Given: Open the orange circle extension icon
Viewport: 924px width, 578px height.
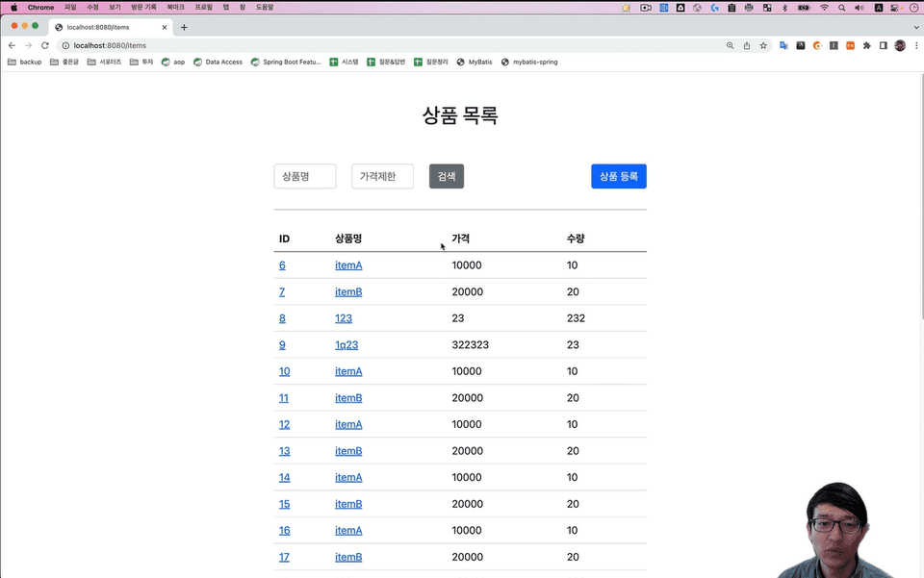Looking at the screenshot, I should (817, 45).
